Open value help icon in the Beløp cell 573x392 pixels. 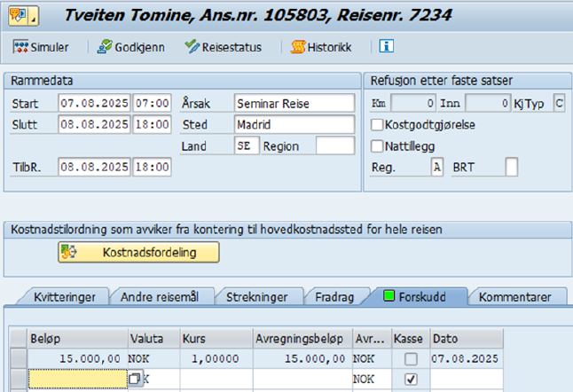[135, 379]
